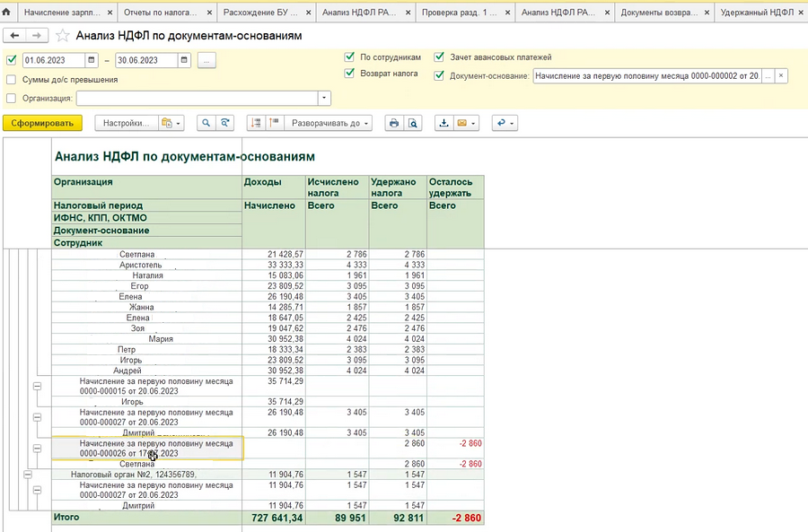Select the Наталия employee row

point(147,275)
